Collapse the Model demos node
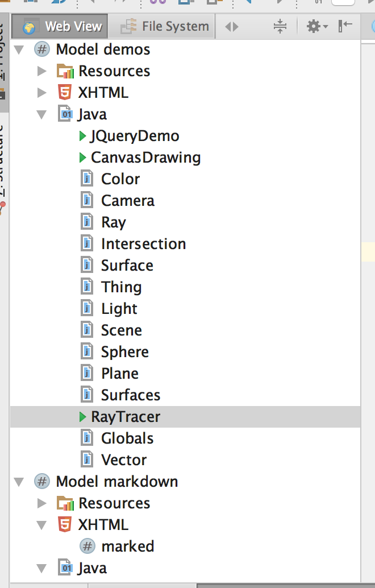Viewport: 375px width, 588px height. pos(19,49)
